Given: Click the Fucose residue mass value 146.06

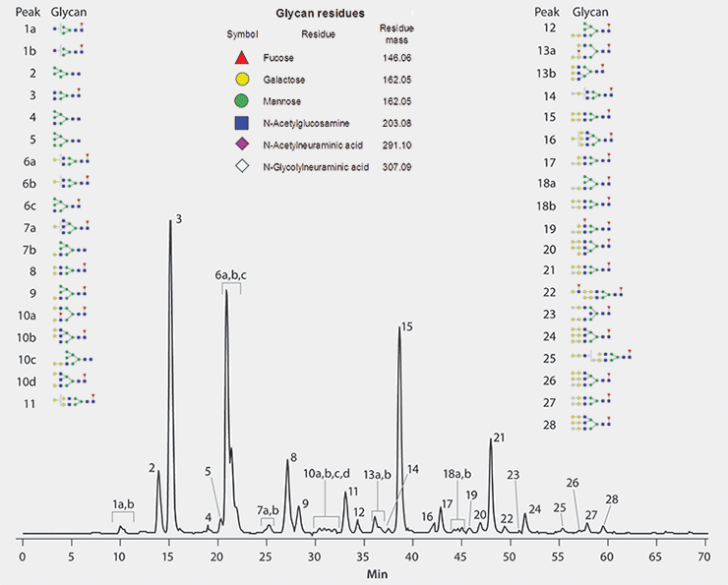Looking at the screenshot, I should pyautogui.click(x=397, y=58).
